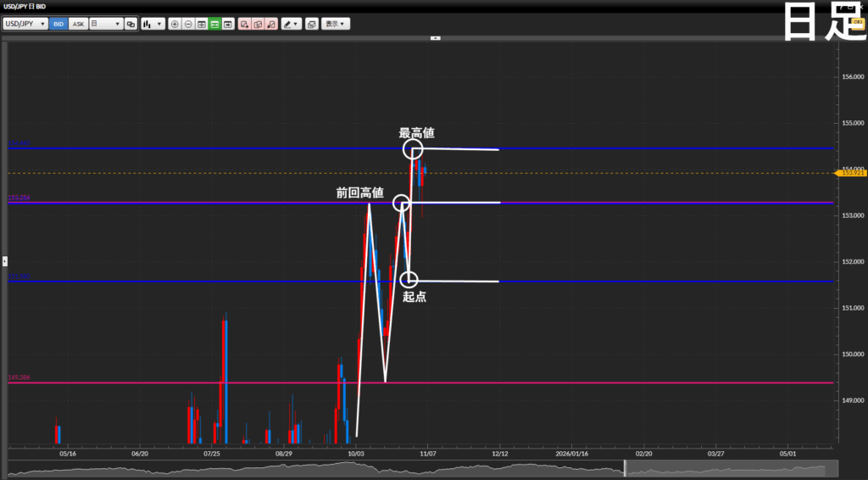868x480 pixels.
Task: Switch price display to BID
Action: coord(58,25)
